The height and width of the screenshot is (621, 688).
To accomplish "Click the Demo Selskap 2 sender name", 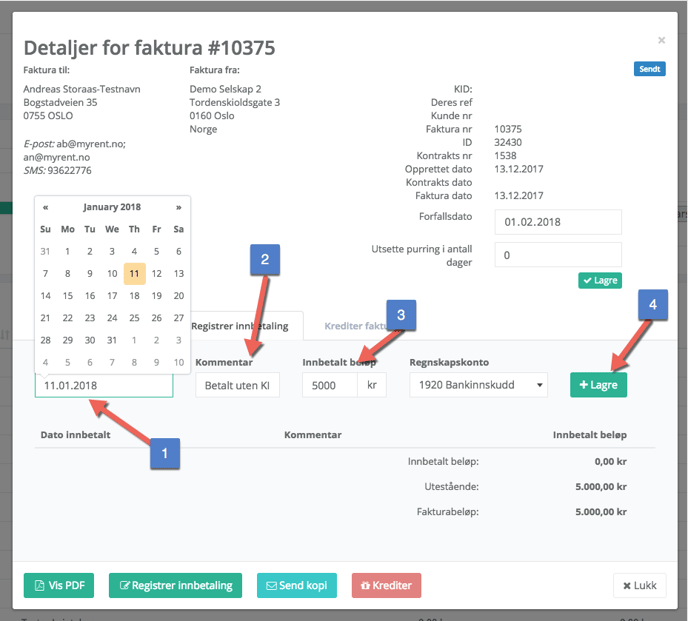I will pos(225,89).
